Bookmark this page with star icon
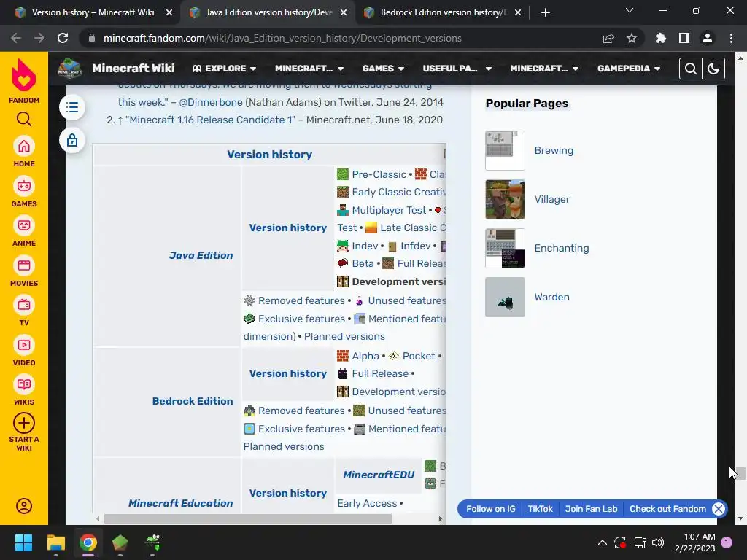Viewport: 747px width, 560px height. (632, 38)
